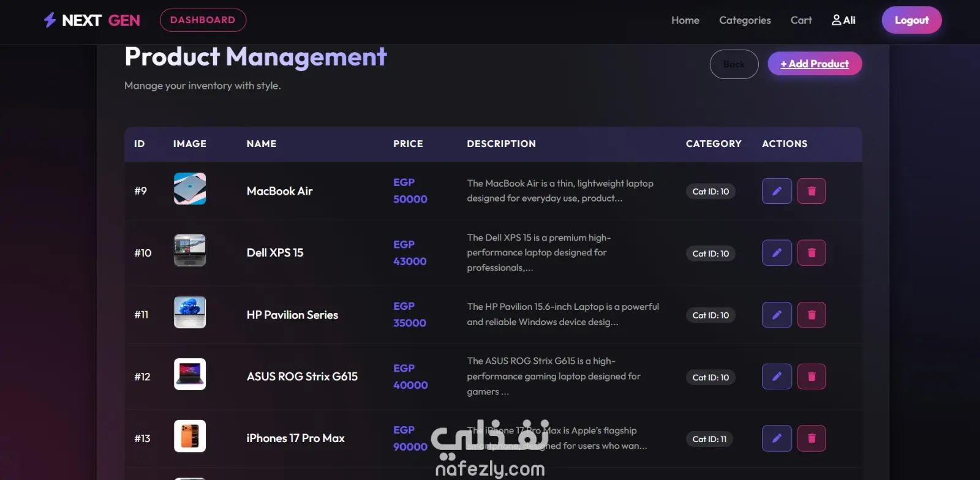Open the MacBook Air product image
This screenshot has width=980, height=480.
coord(190,189)
